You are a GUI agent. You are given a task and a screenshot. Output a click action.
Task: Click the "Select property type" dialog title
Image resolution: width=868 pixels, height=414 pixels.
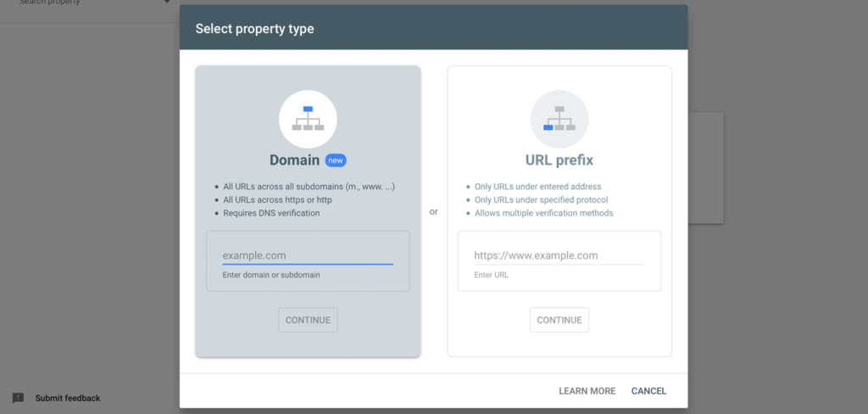pos(254,29)
